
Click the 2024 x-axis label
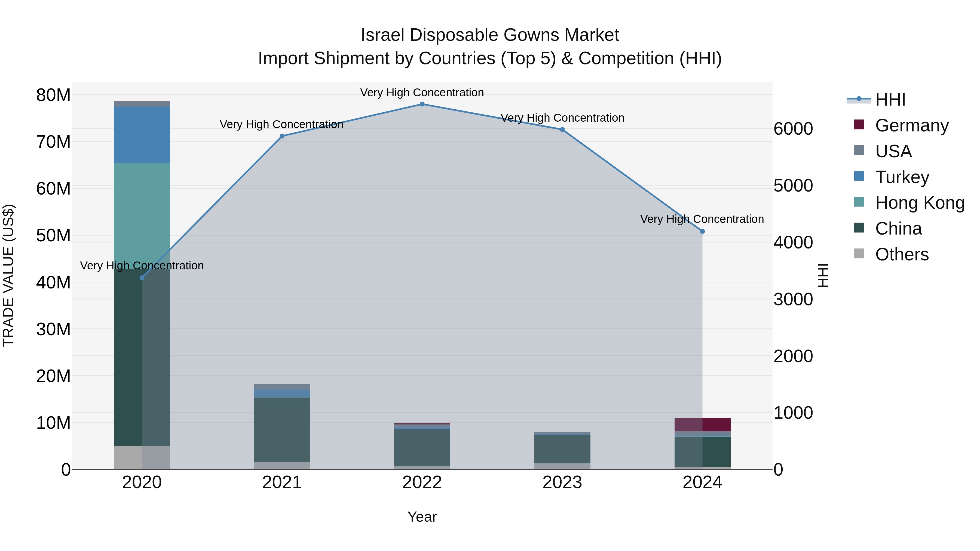[x=702, y=482]
